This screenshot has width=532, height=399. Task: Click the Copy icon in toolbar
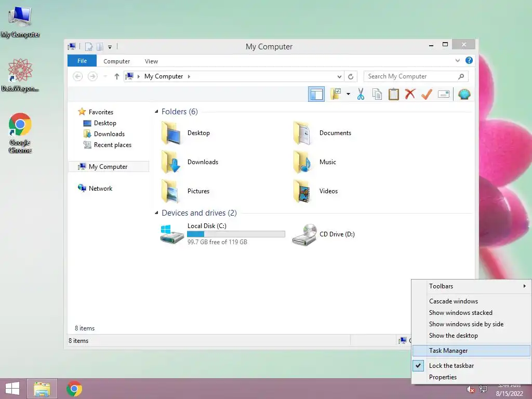pos(377,94)
